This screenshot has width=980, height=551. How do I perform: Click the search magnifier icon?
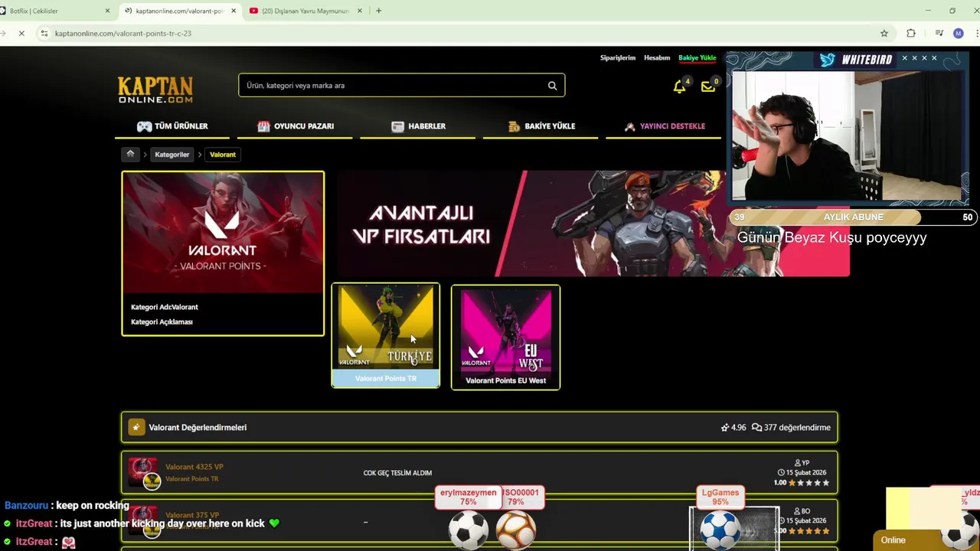point(552,86)
